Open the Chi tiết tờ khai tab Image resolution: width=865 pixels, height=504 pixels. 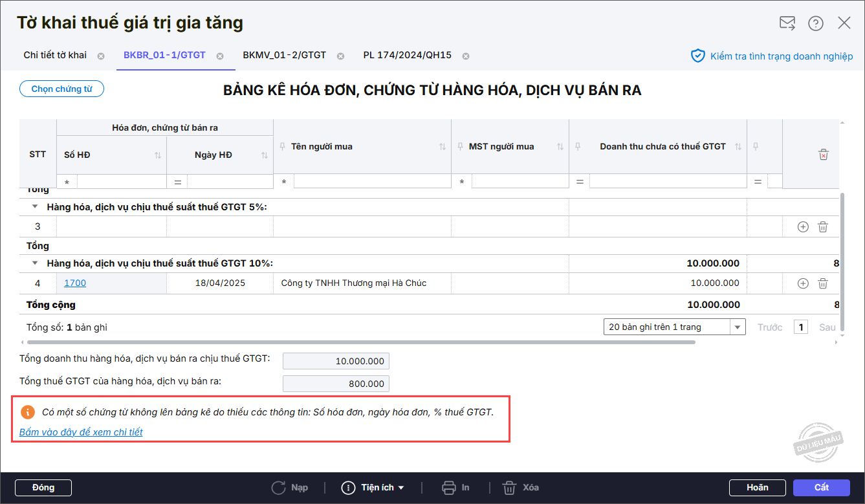point(55,56)
